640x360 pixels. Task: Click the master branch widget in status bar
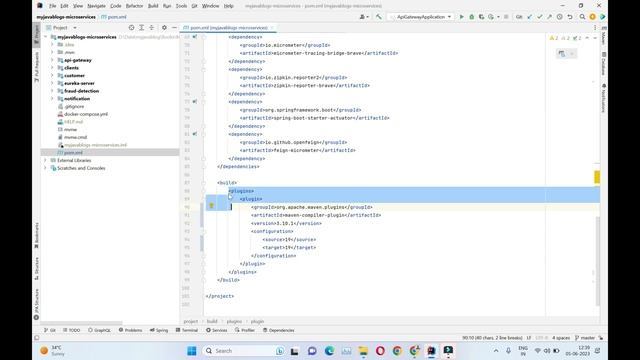585,338
